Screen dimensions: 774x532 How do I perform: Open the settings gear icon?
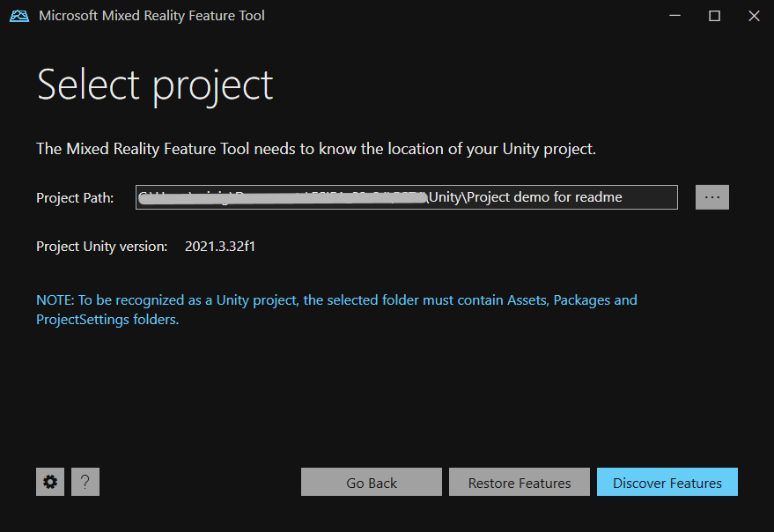[x=50, y=482]
